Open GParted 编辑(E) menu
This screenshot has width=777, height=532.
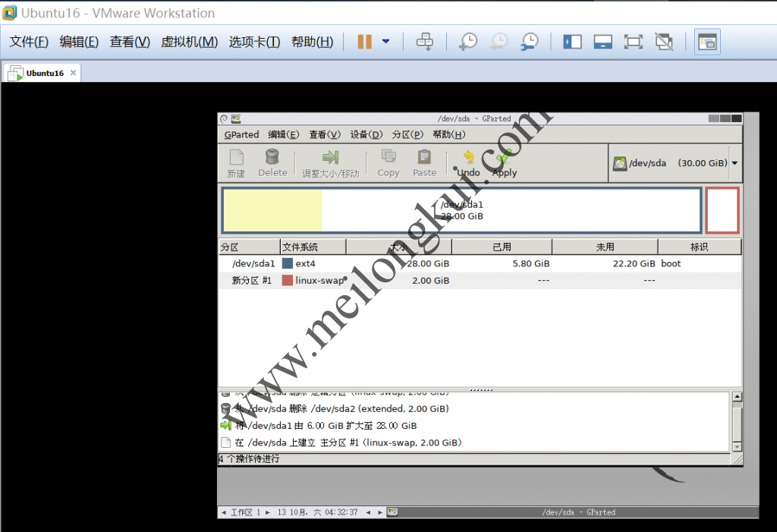tap(284, 134)
